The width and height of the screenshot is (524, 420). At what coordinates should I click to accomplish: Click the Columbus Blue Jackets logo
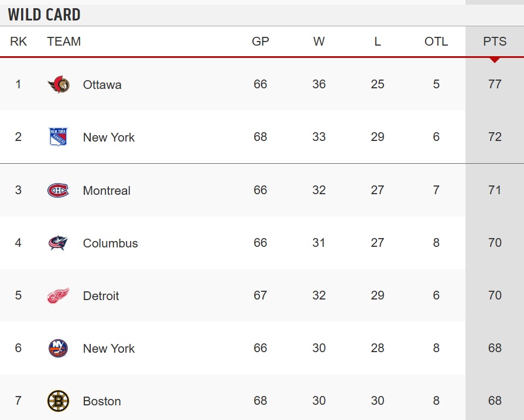click(x=58, y=243)
